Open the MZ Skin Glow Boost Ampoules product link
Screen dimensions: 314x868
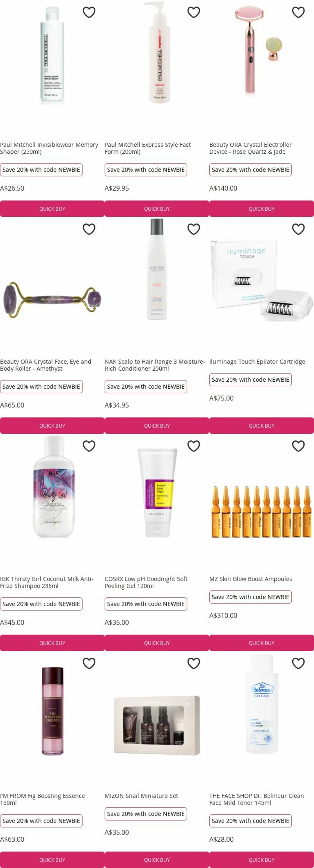[x=251, y=579]
